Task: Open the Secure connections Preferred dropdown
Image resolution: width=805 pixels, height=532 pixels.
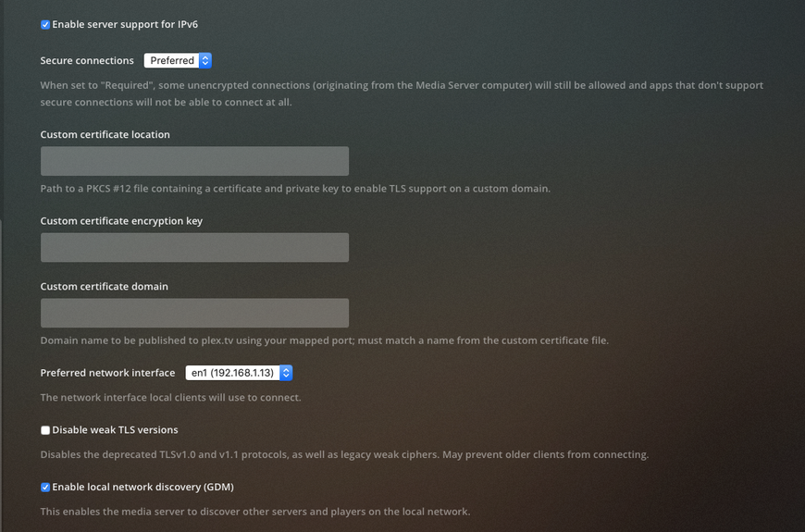Action: pyautogui.click(x=178, y=61)
